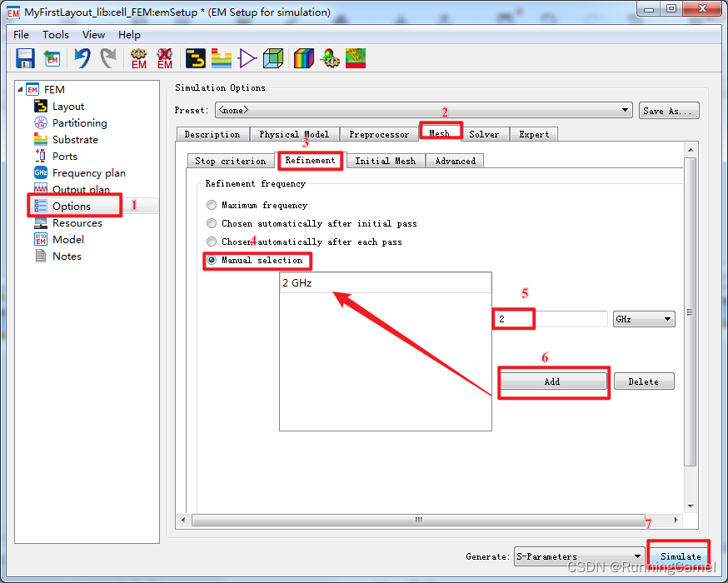The height and width of the screenshot is (583, 728).
Task: Click the blue Undo arrow
Action: (x=82, y=58)
